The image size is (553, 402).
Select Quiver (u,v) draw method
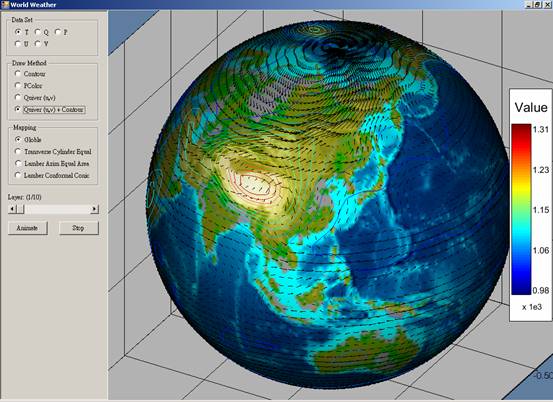point(18,97)
